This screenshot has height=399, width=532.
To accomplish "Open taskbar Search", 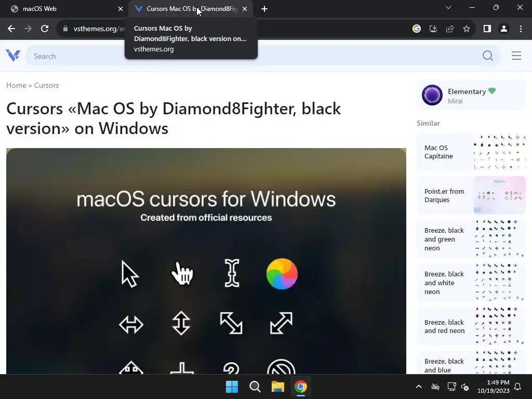I will click(x=255, y=387).
